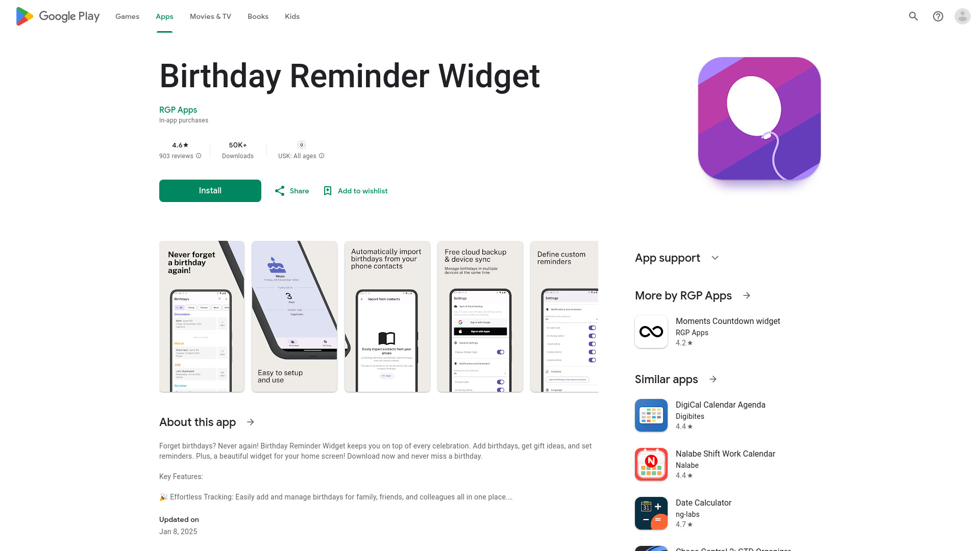Select the Games tab in navigation

pyautogui.click(x=127, y=16)
